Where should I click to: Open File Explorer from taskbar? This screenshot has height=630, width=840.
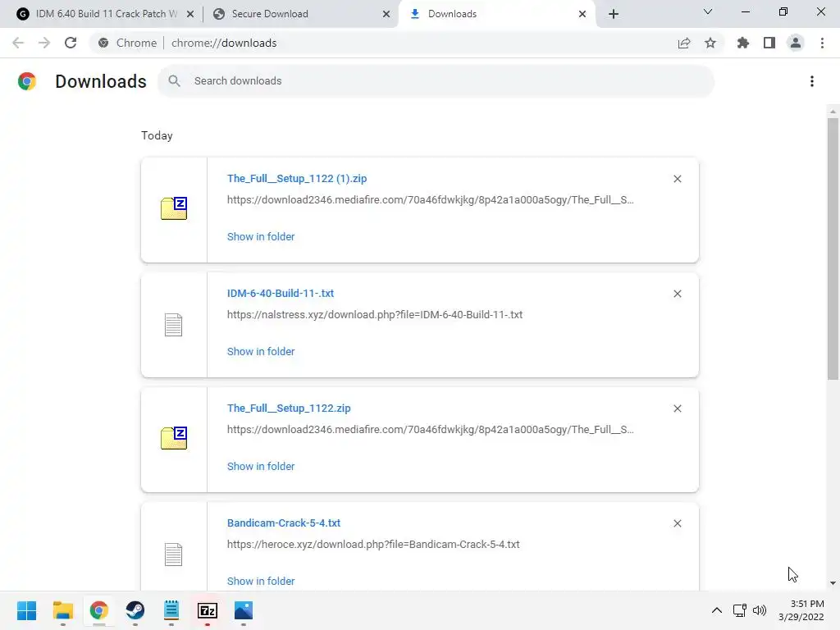[62, 610]
